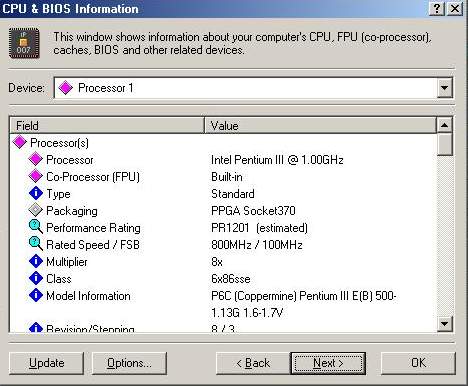Click the blue info icon beside Multiplier
This screenshot has height=386, width=468.
[36, 261]
